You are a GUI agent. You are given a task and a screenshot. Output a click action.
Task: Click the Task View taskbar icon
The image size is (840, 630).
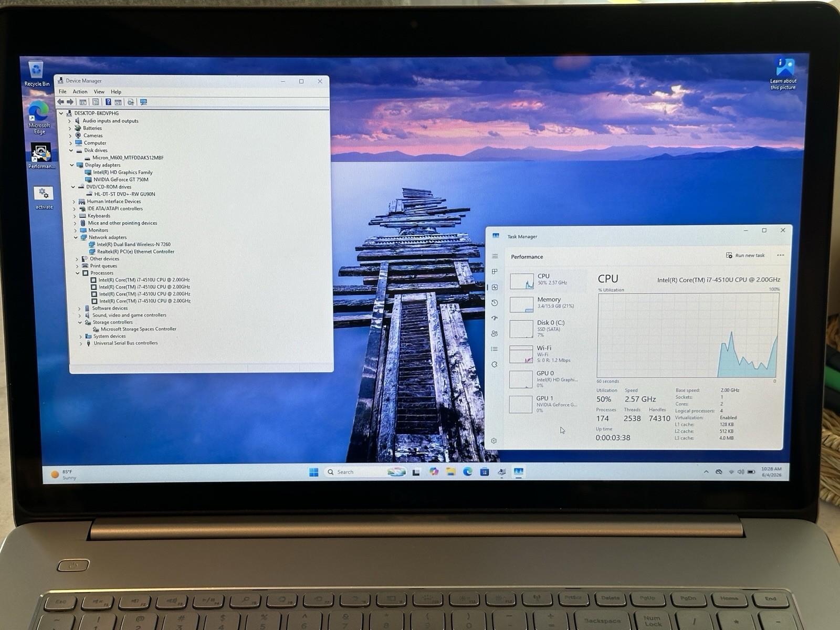coord(416,472)
